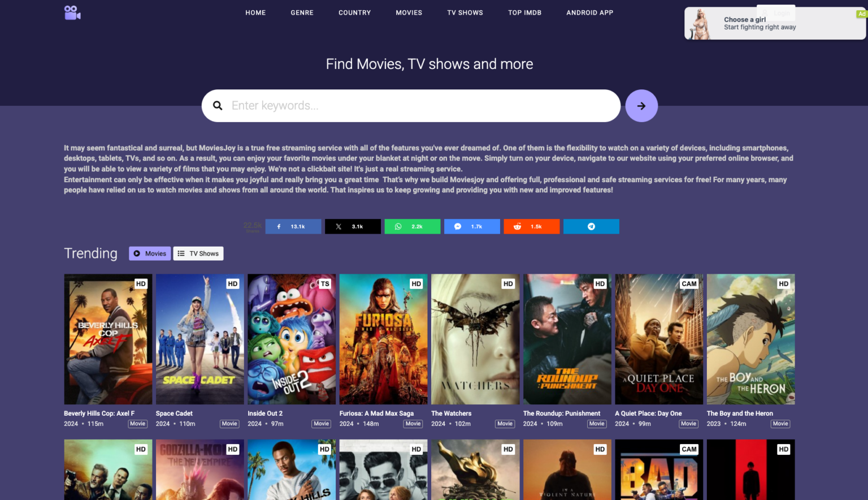868x500 pixels.
Task: Click the Beverly Hills Cop poster thumbnail
Action: click(x=108, y=339)
